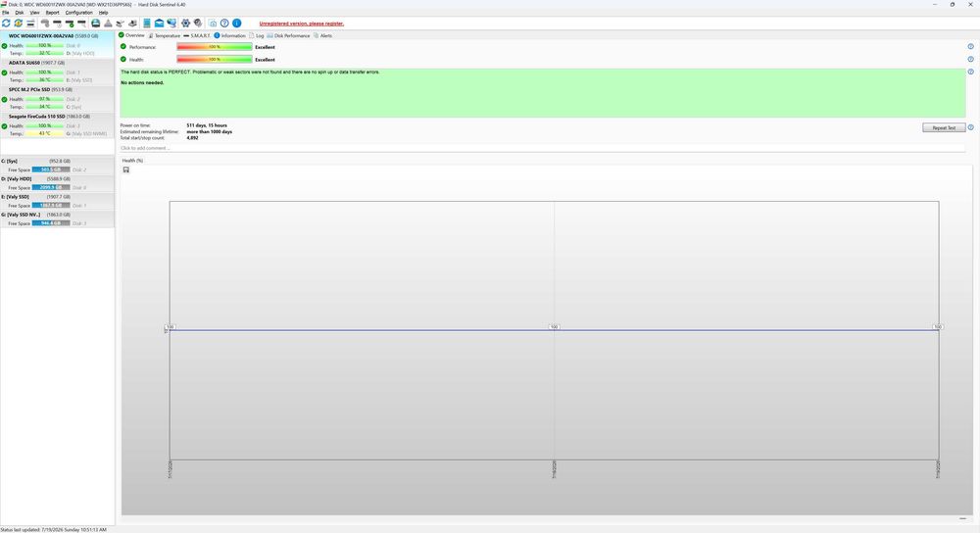This screenshot has width=980, height=533.
Task: Open the configuration gear icon
Action: pyautogui.click(x=185, y=24)
